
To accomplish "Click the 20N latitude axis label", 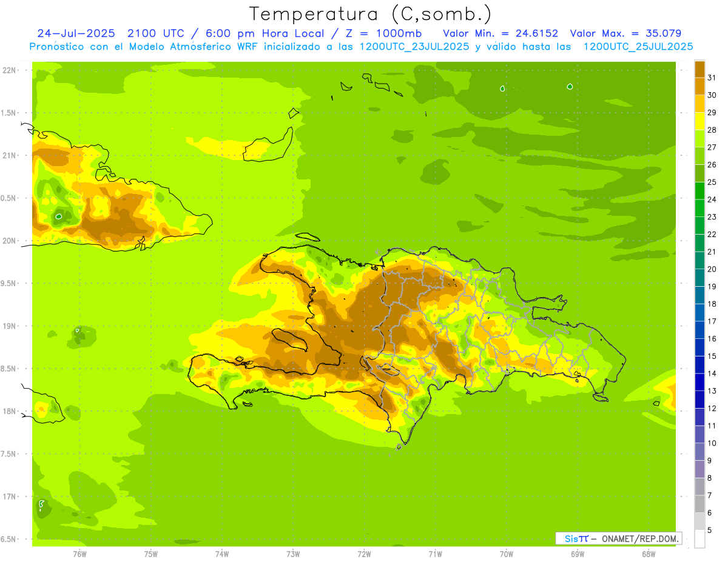I will click(10, 241).
